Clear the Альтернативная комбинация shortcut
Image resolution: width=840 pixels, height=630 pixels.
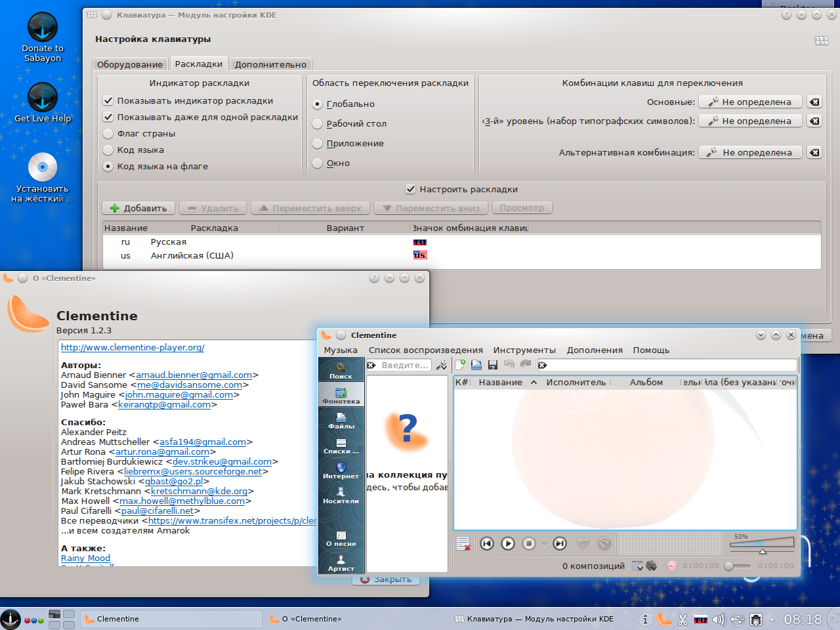tap(814, 152)
